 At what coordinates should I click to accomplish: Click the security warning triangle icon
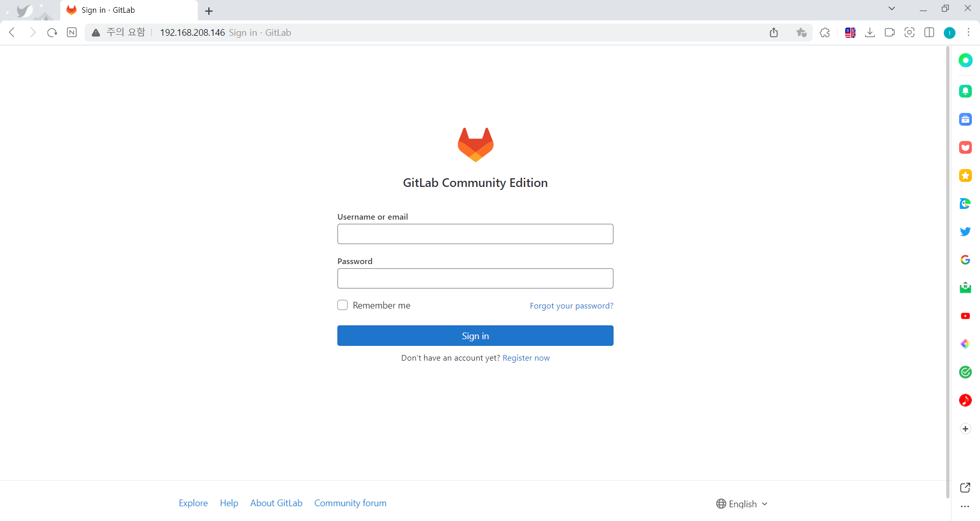(x=95, y=33)
